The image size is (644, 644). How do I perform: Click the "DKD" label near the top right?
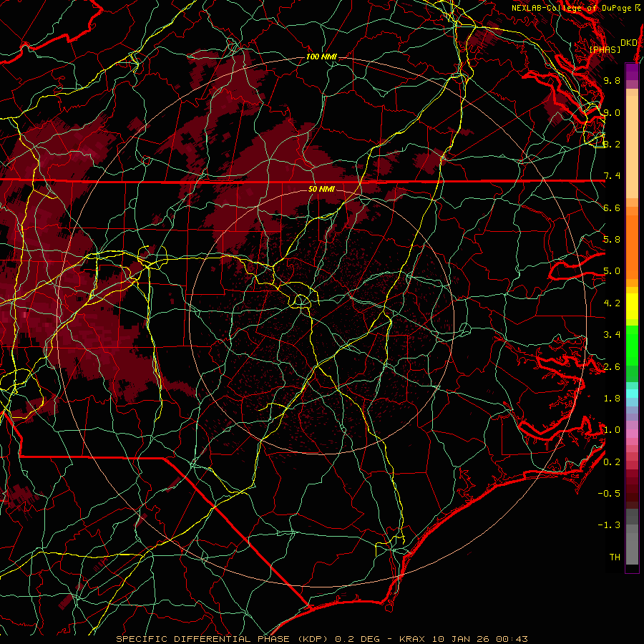629,43
